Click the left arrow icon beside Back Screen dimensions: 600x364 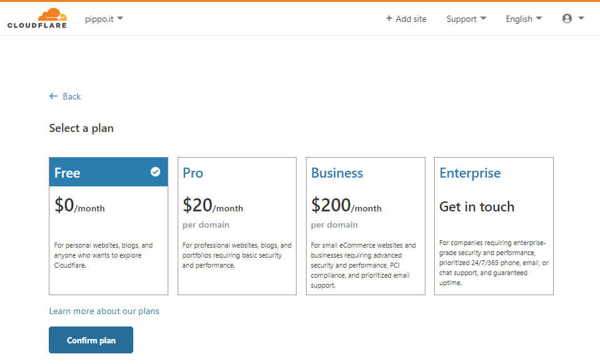click(x=54, y=96)
